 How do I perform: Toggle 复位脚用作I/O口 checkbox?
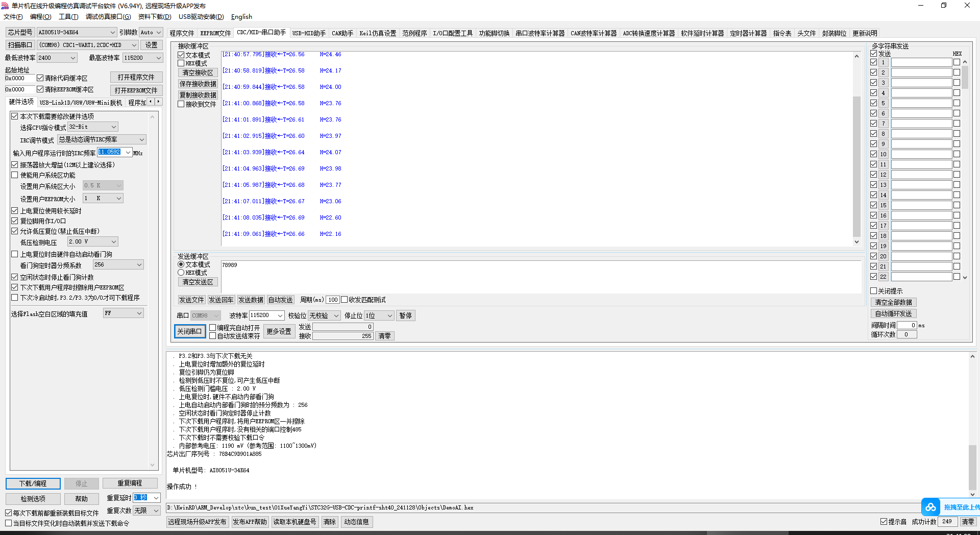pyautogui.click(x=15, y=221)
